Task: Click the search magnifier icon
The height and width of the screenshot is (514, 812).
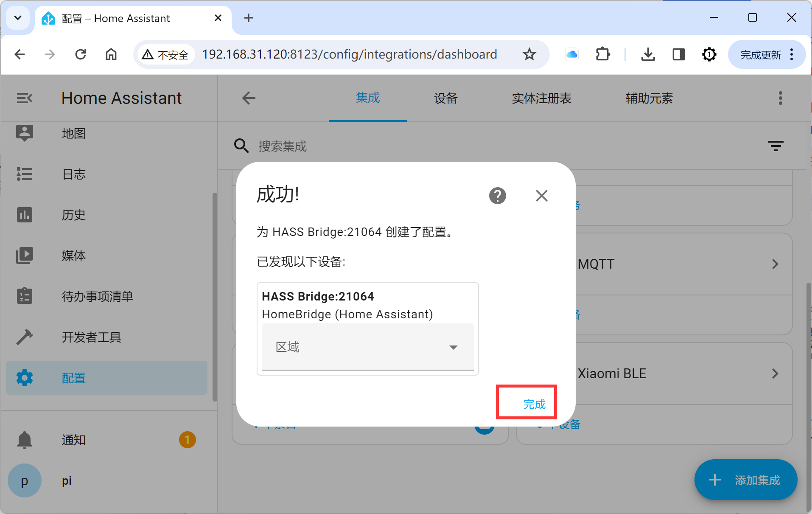Action: point(241,146)
